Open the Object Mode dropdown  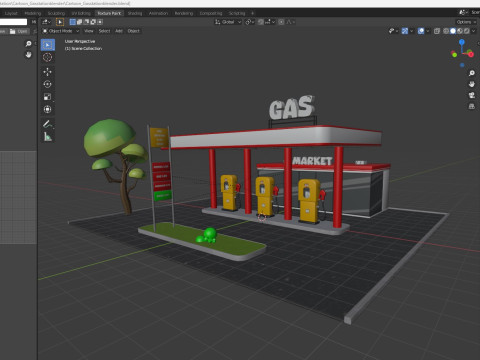[x=61, y=31]
